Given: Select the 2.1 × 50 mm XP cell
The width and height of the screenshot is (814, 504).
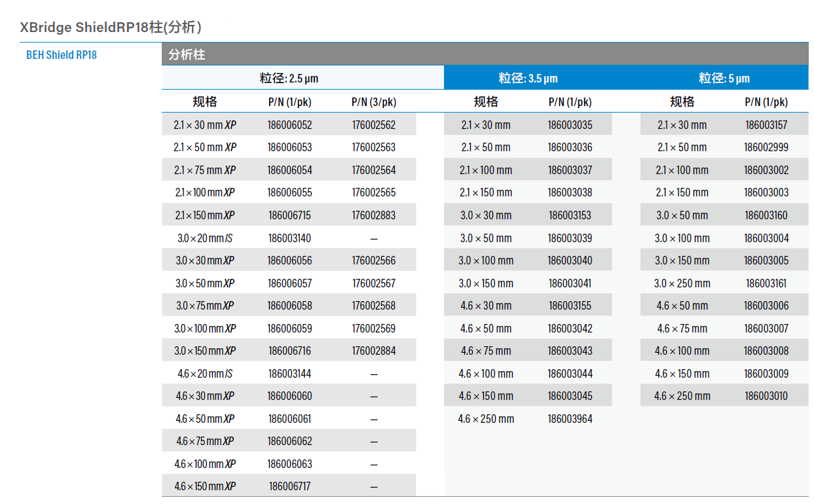Looking at the screenshot, I should pyautogui.click(x=205, y=147).
